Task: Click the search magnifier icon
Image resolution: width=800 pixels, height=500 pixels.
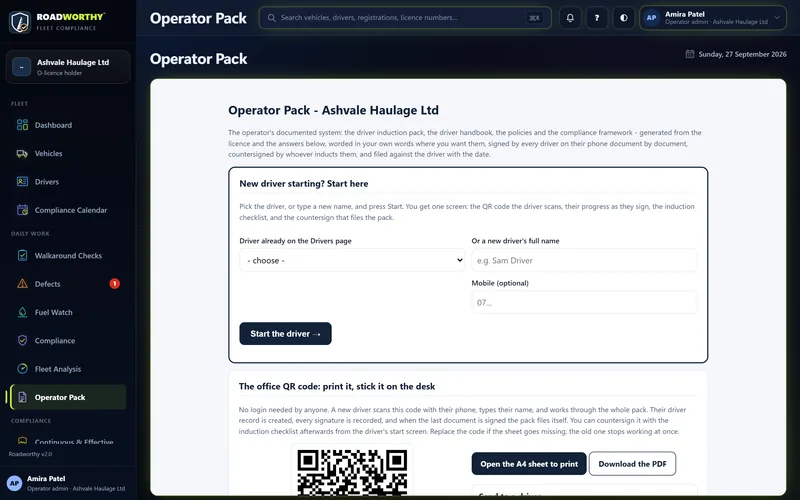Action: pos(272,18)
